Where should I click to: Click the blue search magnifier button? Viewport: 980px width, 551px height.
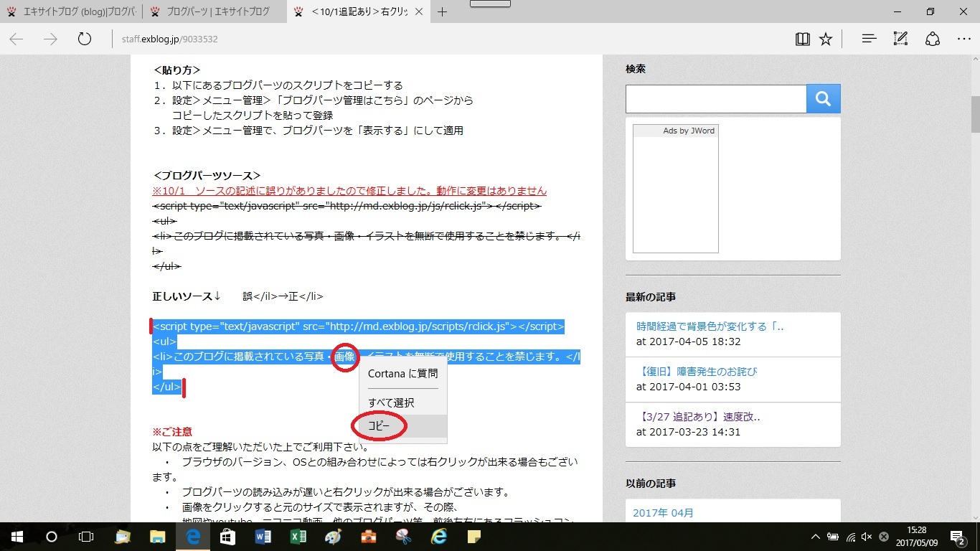pyautogui.click(x=823, y=99)
